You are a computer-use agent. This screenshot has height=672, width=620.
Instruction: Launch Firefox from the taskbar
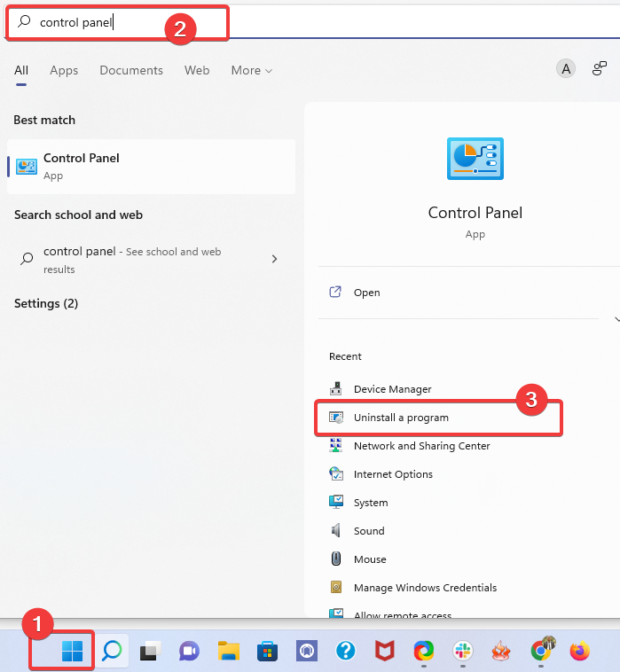(580, 651)
